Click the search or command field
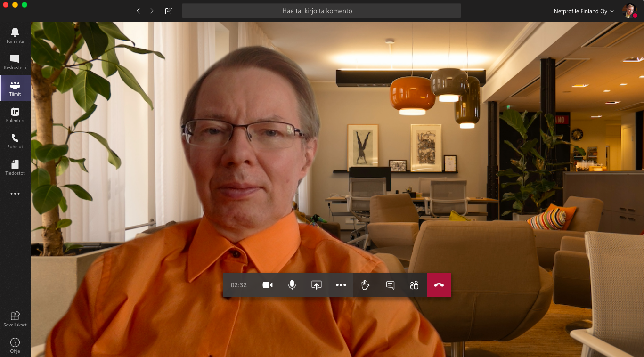The width and height of the screenshot is (644, 357). [x=321, y=11]
